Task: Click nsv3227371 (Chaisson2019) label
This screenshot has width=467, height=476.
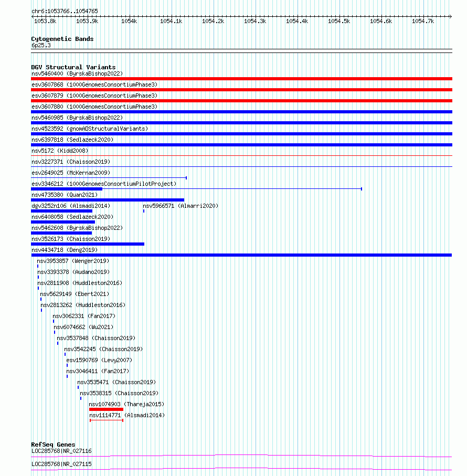Action: (71, 162)
